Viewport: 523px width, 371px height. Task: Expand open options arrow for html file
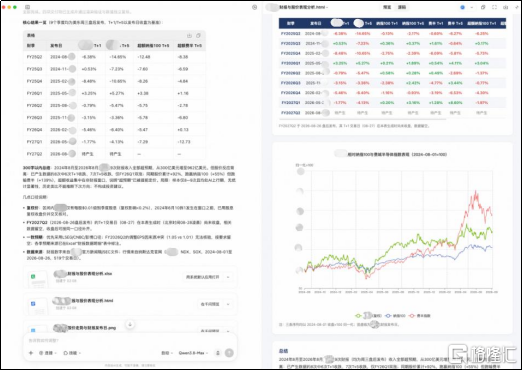228,304
